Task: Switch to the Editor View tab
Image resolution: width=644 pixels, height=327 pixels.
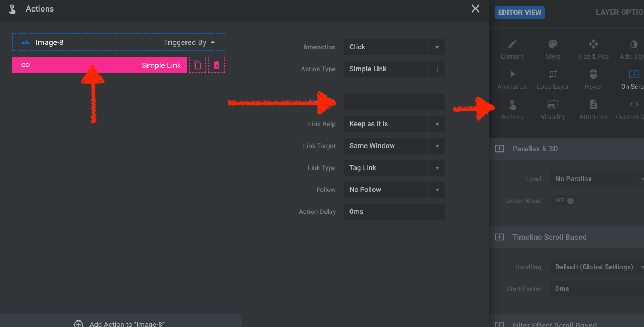Action: pos(519,12)
